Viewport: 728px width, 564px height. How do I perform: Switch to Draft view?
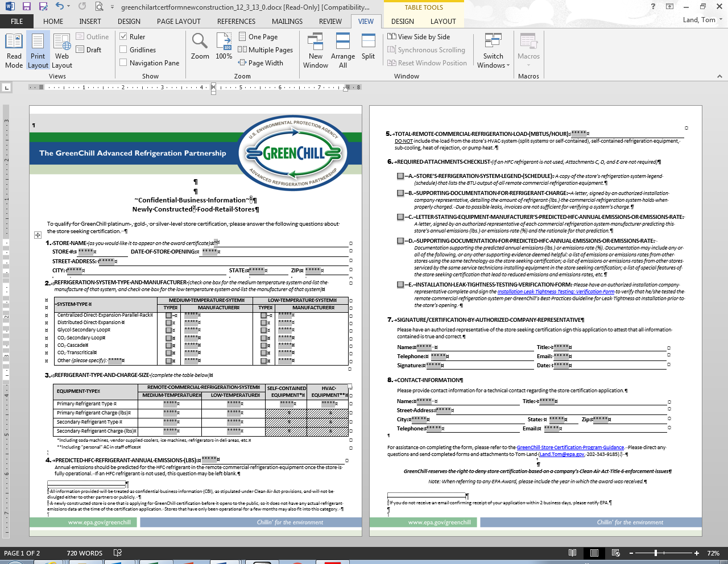pos(89,50)
